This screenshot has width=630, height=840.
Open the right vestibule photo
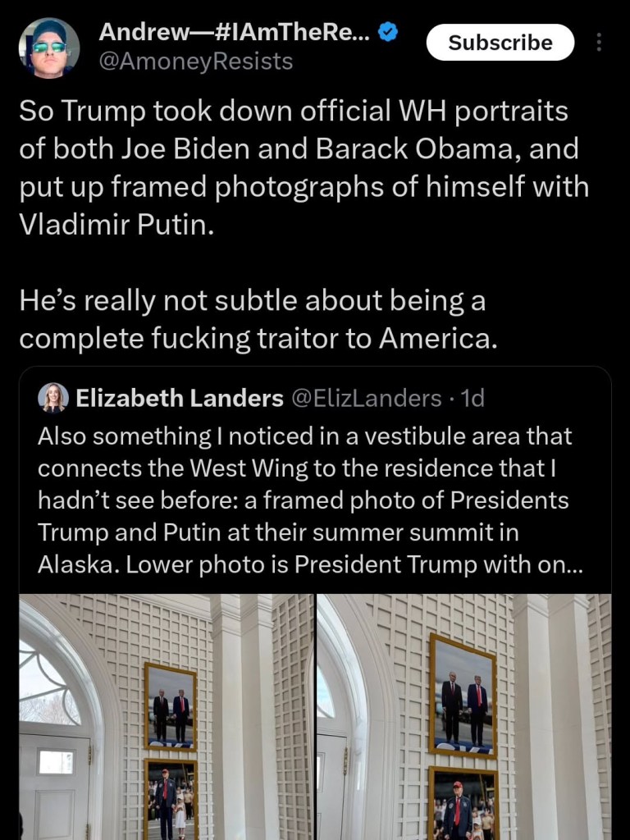pyautogui.click(x=463, y=716)
